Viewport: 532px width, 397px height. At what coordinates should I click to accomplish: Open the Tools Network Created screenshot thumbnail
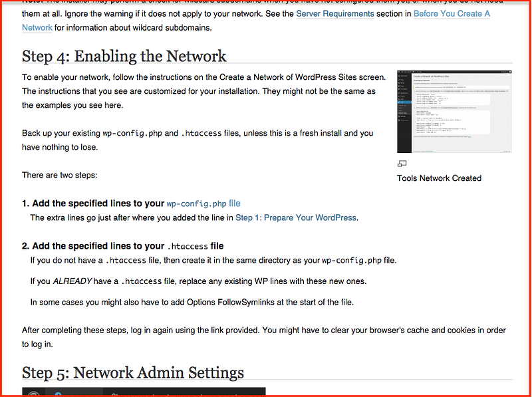point(454,112)
